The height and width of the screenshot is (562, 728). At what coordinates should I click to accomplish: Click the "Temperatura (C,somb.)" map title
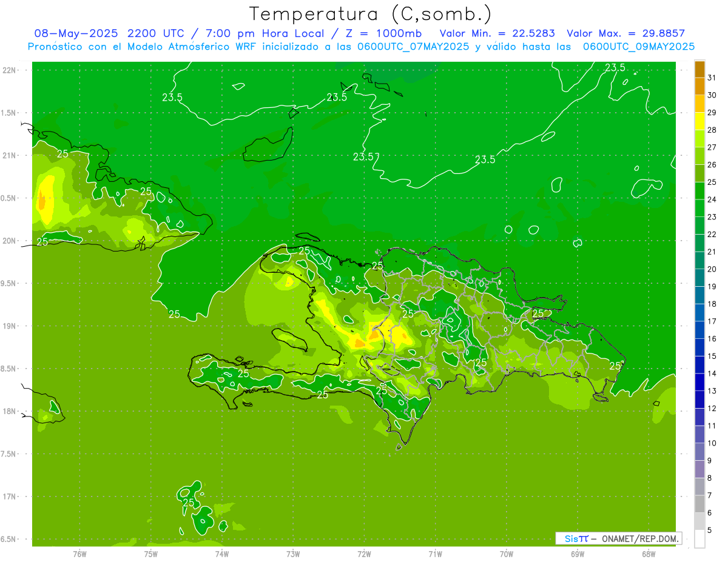coord(371,14)
